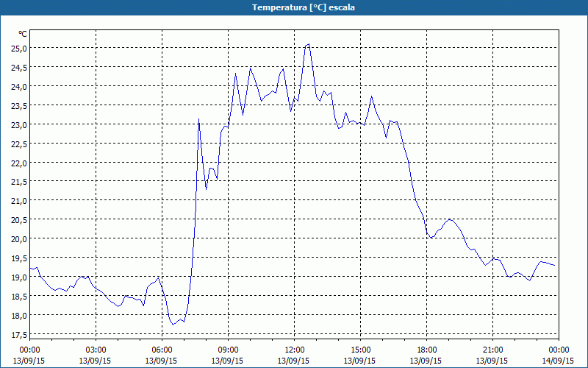Click the 12:00 time label

click(x=295, y=350)
